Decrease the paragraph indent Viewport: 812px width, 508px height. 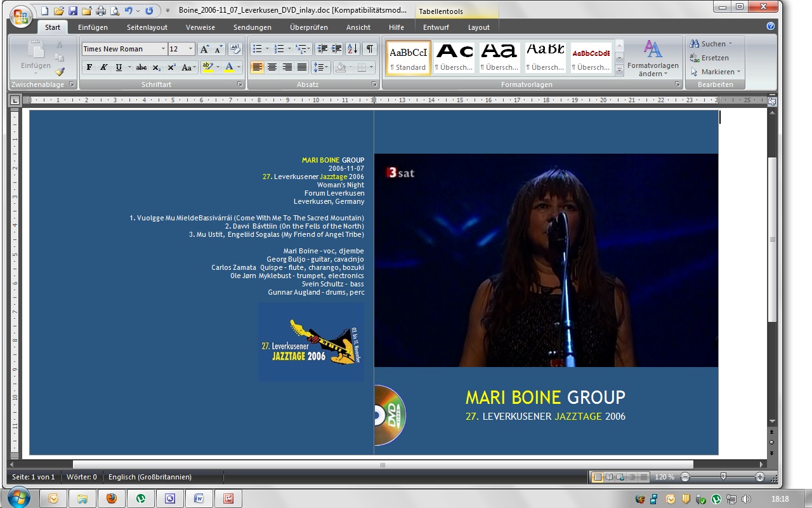tap(322, 49)
